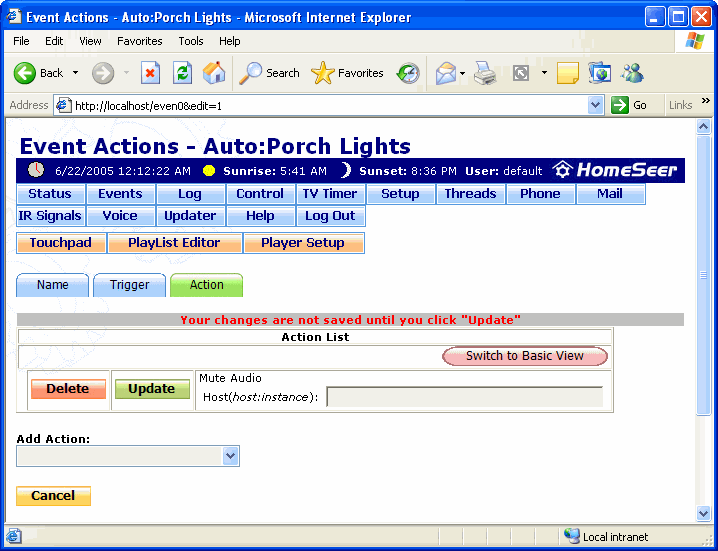Expand the Address bar dropdown
Viewport: 718px width, 551px height.
point(595,105)
